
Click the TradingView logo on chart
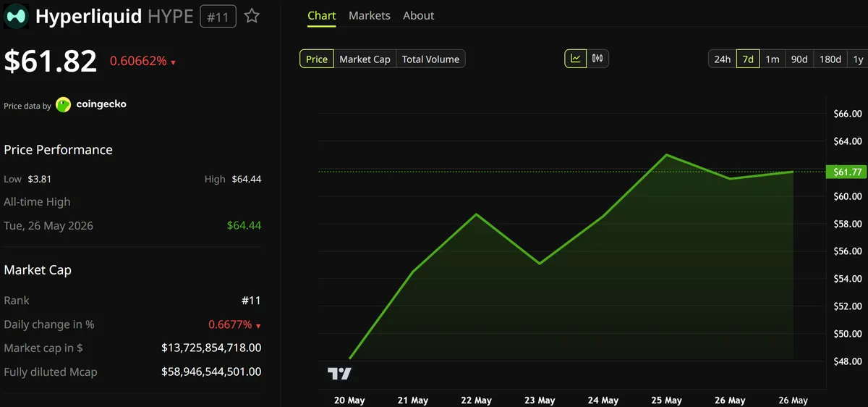(x=339, y=374)
